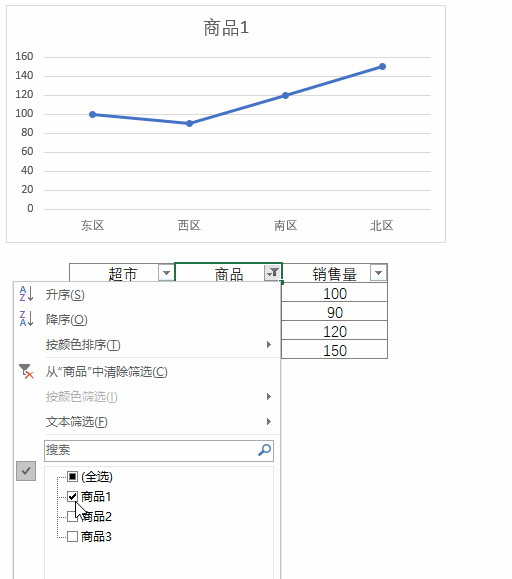Screen dimensions: 512x579
Task: Click the clear filter funnel icon
Action: pos(26,371)
